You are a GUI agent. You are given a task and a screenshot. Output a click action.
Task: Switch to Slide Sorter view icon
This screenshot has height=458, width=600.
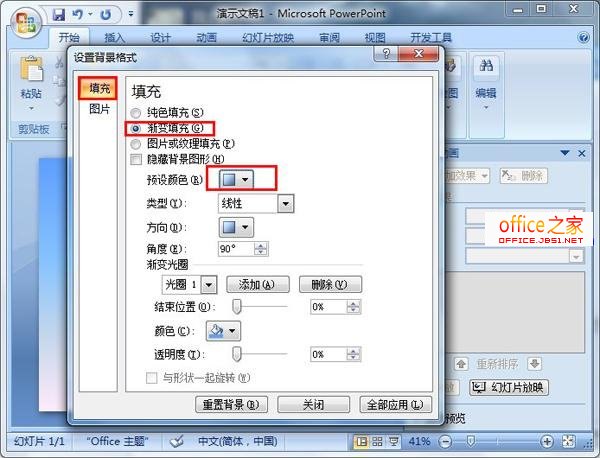(377, 442)
